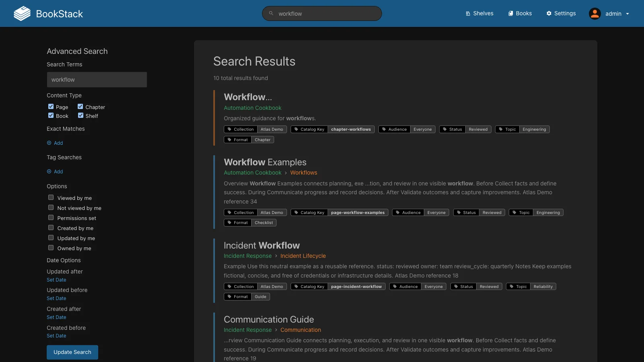
Task: Open the Incident Workflow result
Action: tap(262, 245)
